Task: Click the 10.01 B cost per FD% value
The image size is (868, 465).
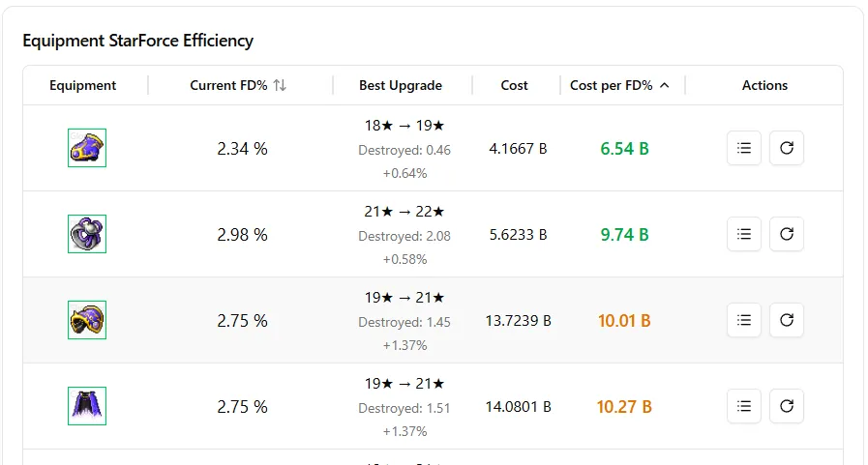Action: tap(624, 321)
